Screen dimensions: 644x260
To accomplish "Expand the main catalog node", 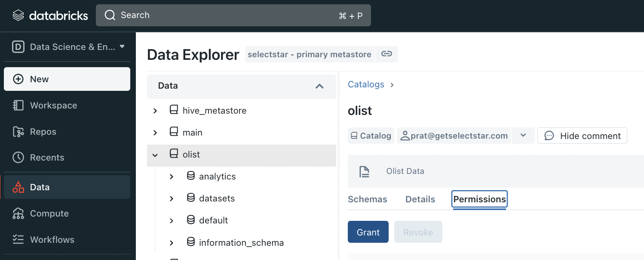I will 155,133.
